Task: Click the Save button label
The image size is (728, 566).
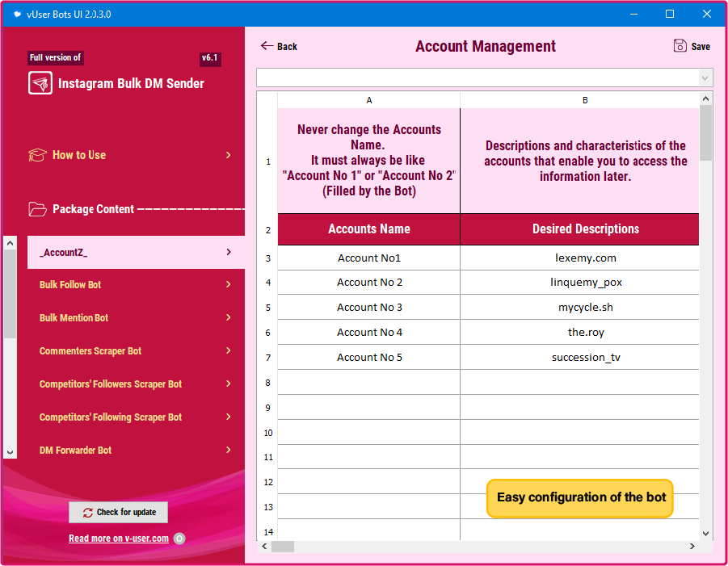Action: 701,46
